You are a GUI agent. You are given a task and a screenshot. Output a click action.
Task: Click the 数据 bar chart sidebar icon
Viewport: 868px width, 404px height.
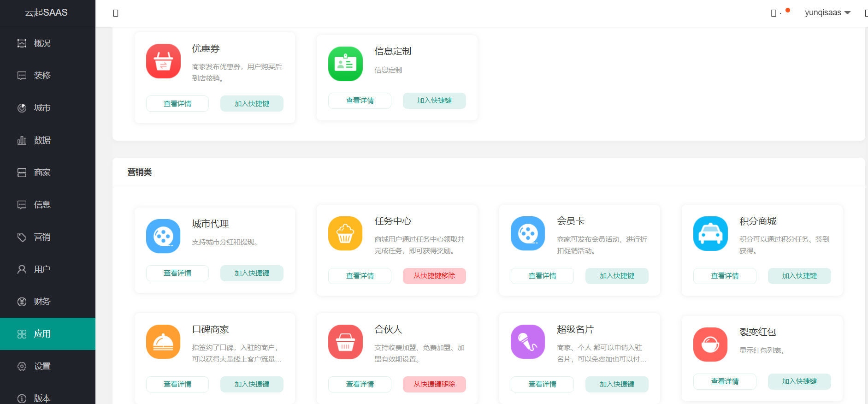pos(22,140)
